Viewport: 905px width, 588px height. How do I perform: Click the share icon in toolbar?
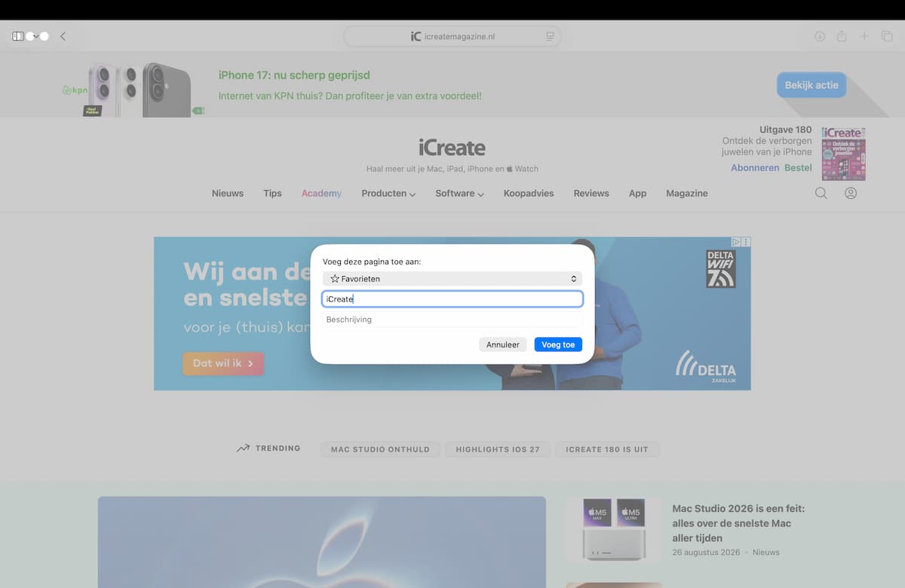click(842, 36)
